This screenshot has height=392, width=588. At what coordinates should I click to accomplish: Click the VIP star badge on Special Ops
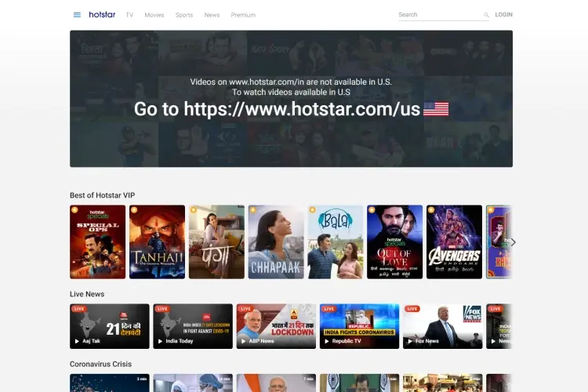coord(74,210)
